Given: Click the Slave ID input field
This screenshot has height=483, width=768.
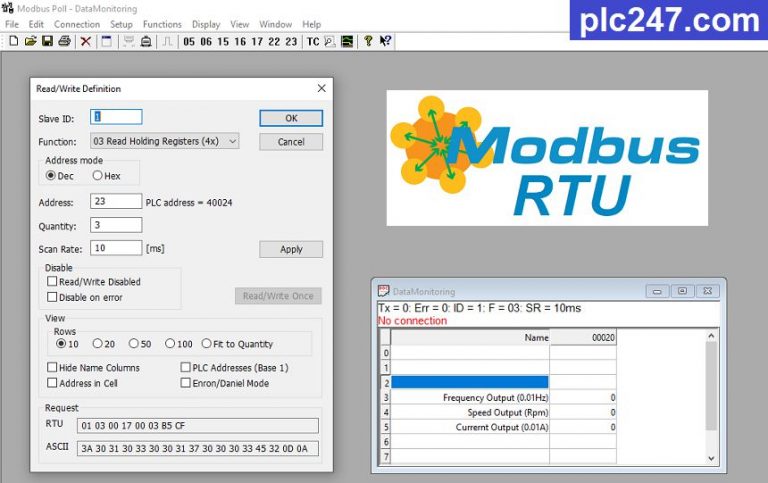Looking at the screenshot, I should (x=116, y=117).
